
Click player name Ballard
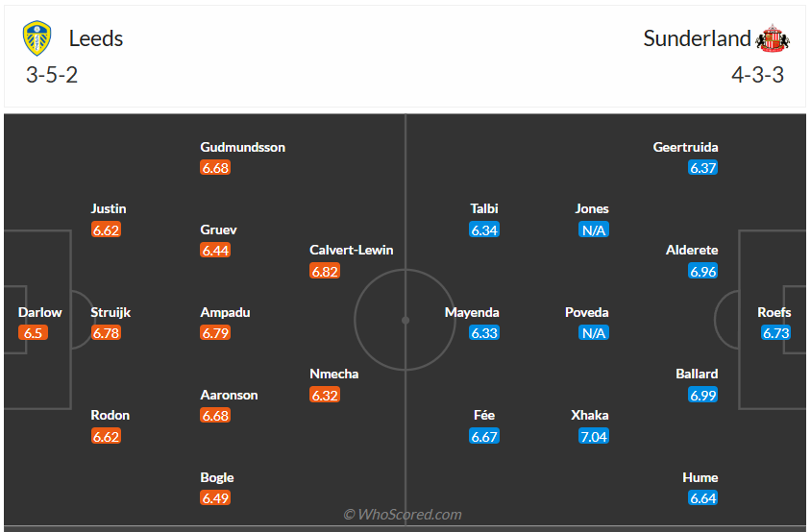tap(697, 374)
